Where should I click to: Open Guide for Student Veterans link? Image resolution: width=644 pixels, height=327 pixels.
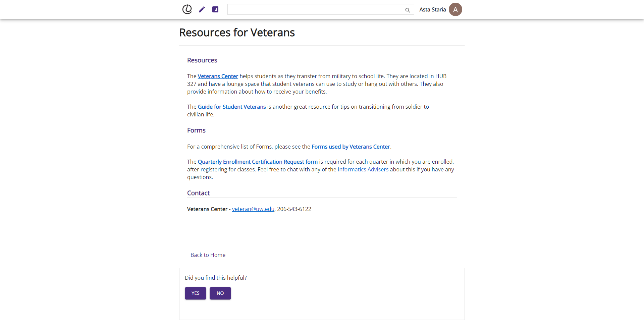point(232,107)
